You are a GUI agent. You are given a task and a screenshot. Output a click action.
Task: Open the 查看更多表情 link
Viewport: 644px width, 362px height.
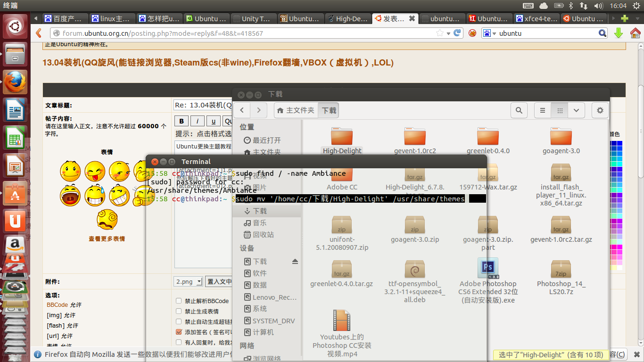[x=107, y=239]
